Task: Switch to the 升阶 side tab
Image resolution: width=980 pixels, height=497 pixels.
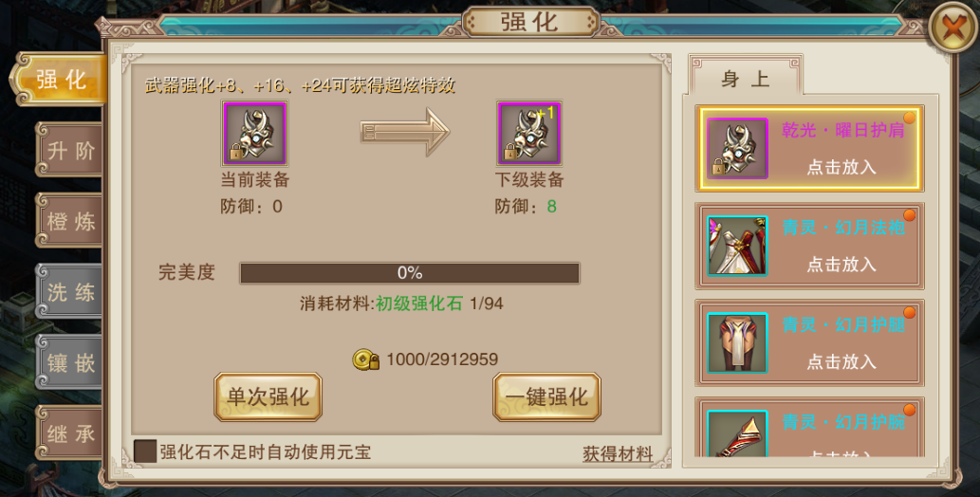Action: click(70, 150)
